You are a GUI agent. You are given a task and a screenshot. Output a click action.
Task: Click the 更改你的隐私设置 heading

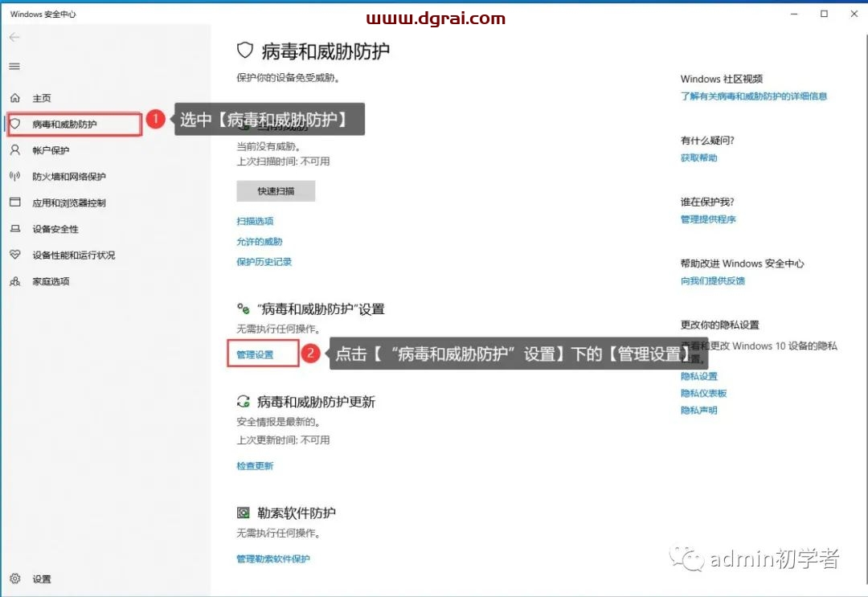[719, 325]
